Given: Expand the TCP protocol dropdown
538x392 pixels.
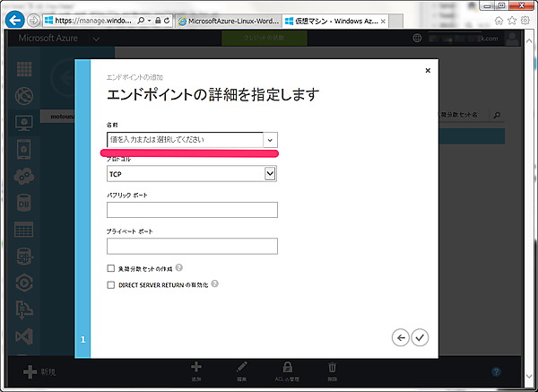Looking at the screenshot, I should pyautogui.click(x=270, y=173).
